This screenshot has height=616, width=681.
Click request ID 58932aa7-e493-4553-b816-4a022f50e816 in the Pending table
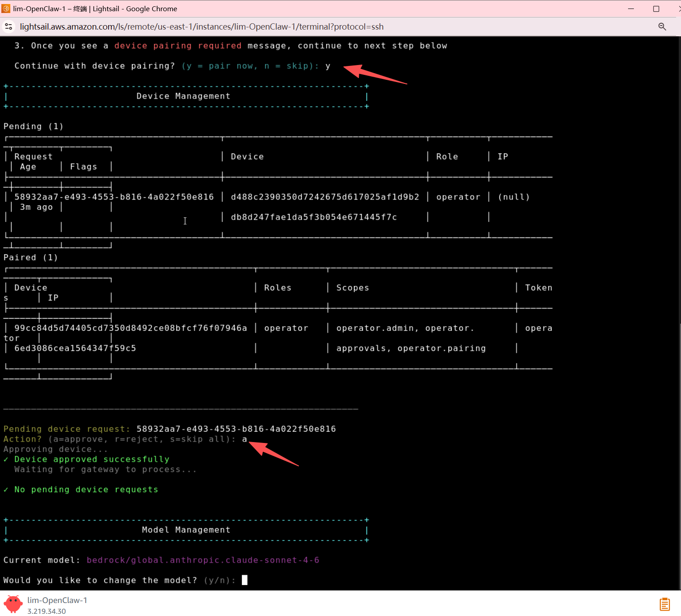pos(114,197)
